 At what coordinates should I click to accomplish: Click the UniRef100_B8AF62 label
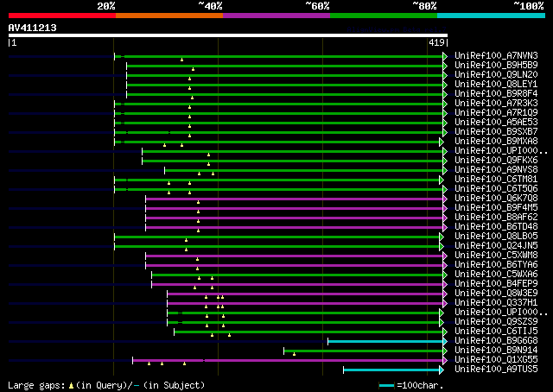pos(496,218)
